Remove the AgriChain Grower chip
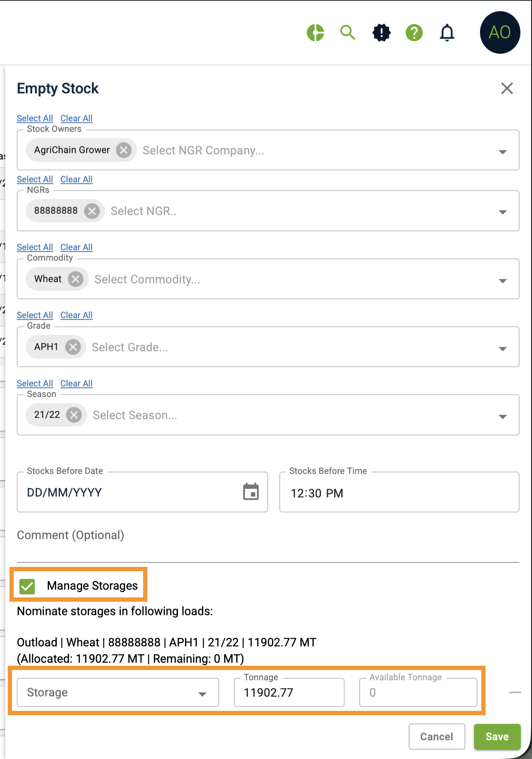The image size is (532, 759). point(124,150)
